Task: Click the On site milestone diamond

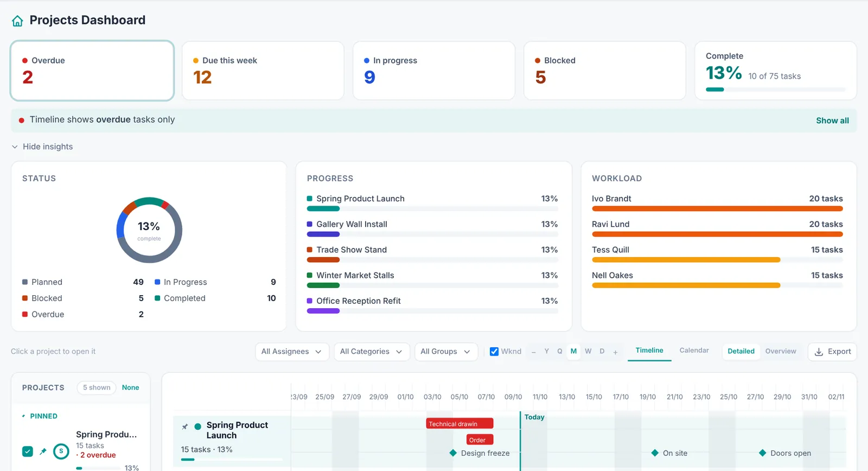Action: click(655, 453)
